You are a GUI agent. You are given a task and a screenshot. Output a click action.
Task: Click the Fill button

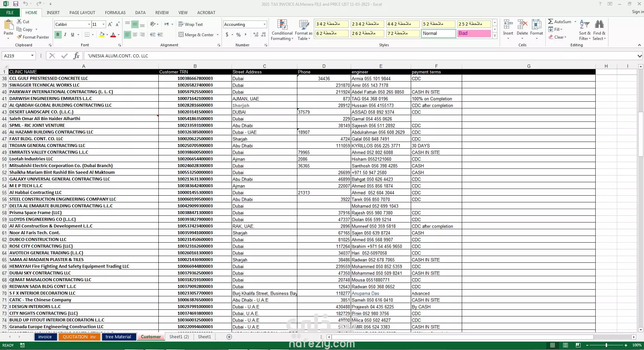[x=555, y=29]
